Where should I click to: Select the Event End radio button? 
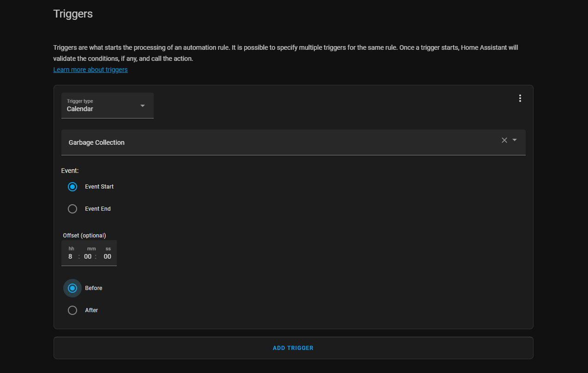[x=72, y=209]
